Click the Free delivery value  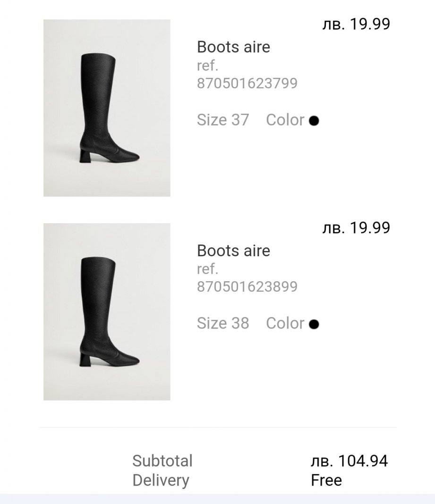pos(326,480)
